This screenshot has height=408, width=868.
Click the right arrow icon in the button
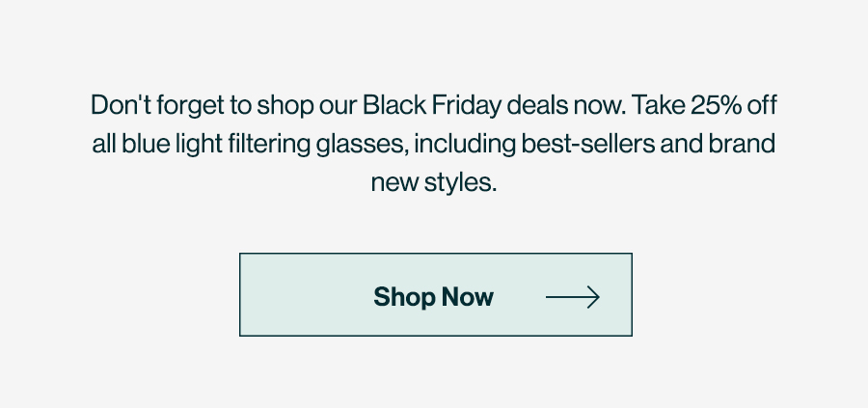(573, 297)
